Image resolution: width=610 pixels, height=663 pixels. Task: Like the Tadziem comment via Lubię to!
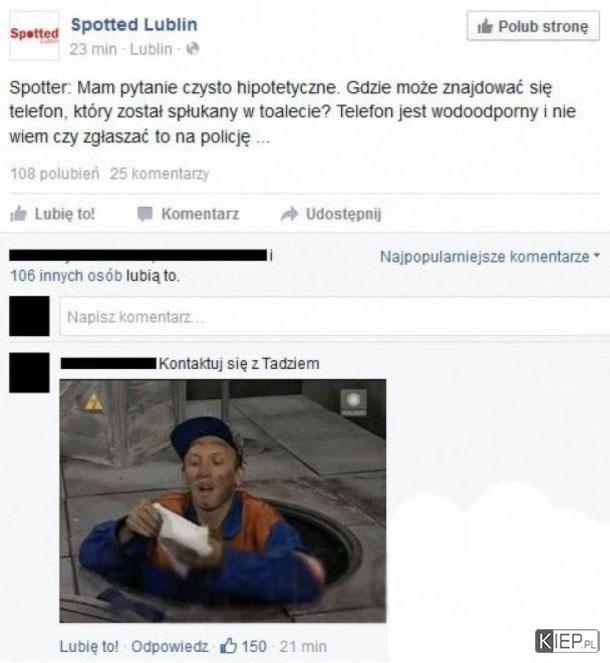pyautogui.click(x=89, y=646)
